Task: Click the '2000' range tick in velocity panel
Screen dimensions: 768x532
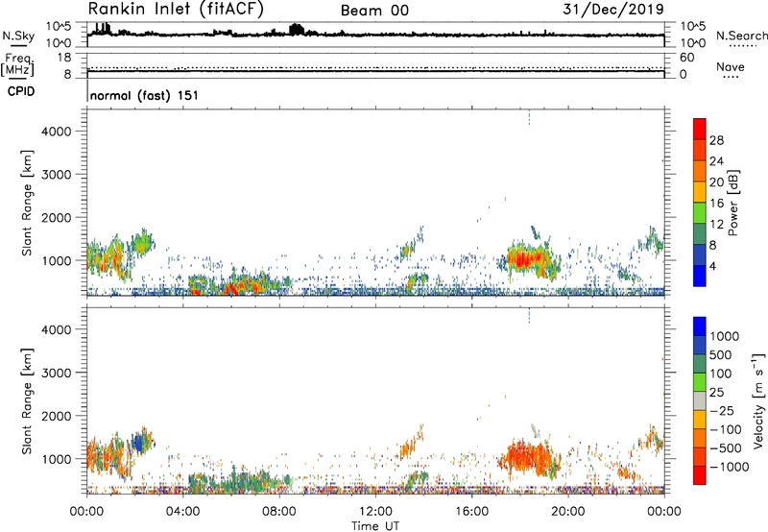Action: 57,416
